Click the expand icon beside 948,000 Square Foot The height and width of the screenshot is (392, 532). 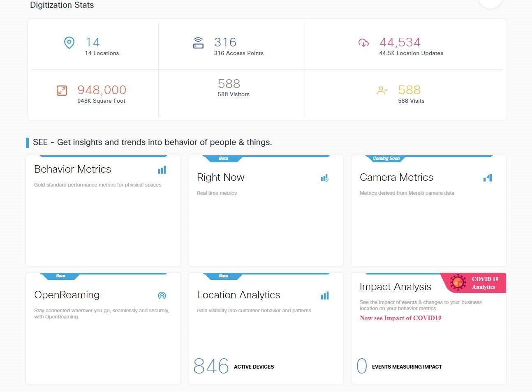pos(62,90)
